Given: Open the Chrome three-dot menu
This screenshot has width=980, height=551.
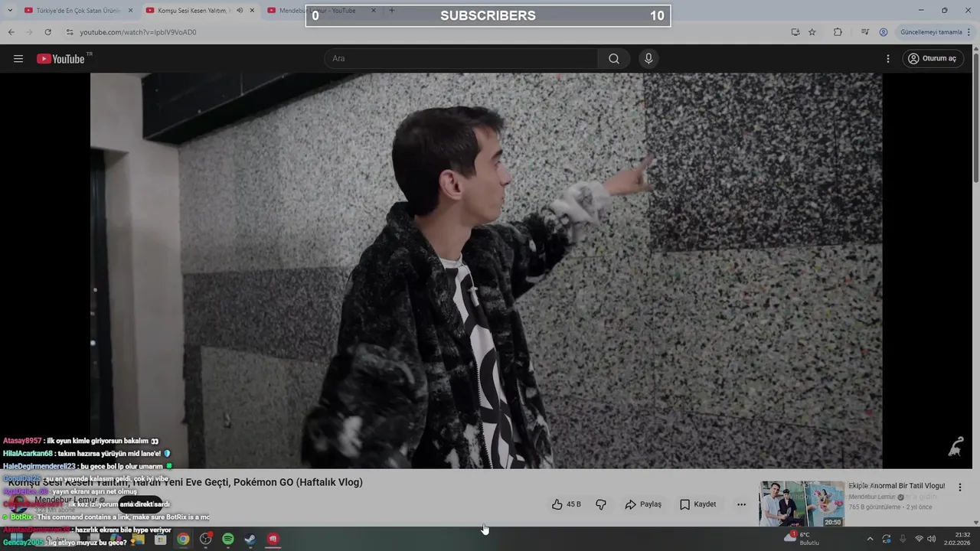Looking at the screenshot, I should (x=969, y=32).
